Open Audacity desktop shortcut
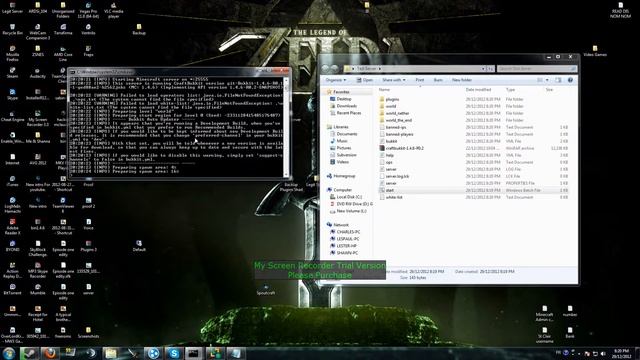Viewport: 640px width, 360px height. coord(38,73)
